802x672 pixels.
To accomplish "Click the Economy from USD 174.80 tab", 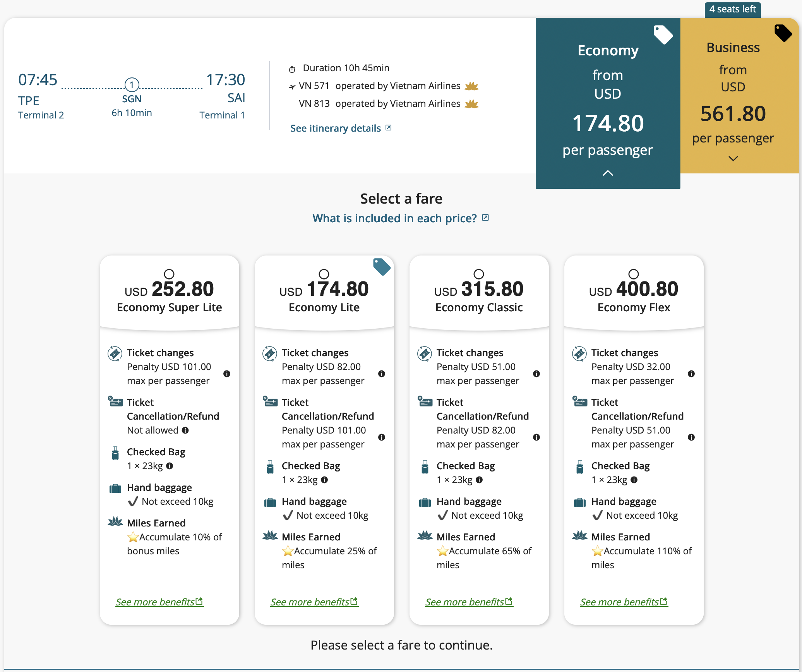I will [608, 101].
